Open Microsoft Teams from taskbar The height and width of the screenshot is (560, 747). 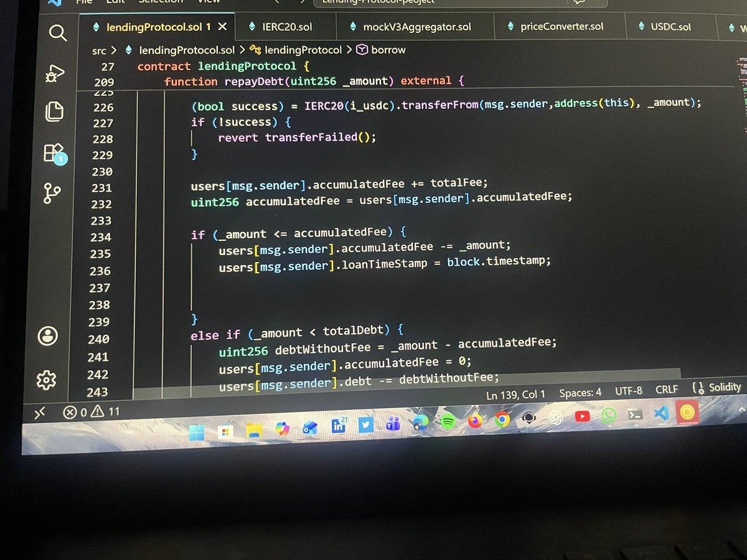click(393, 424)
